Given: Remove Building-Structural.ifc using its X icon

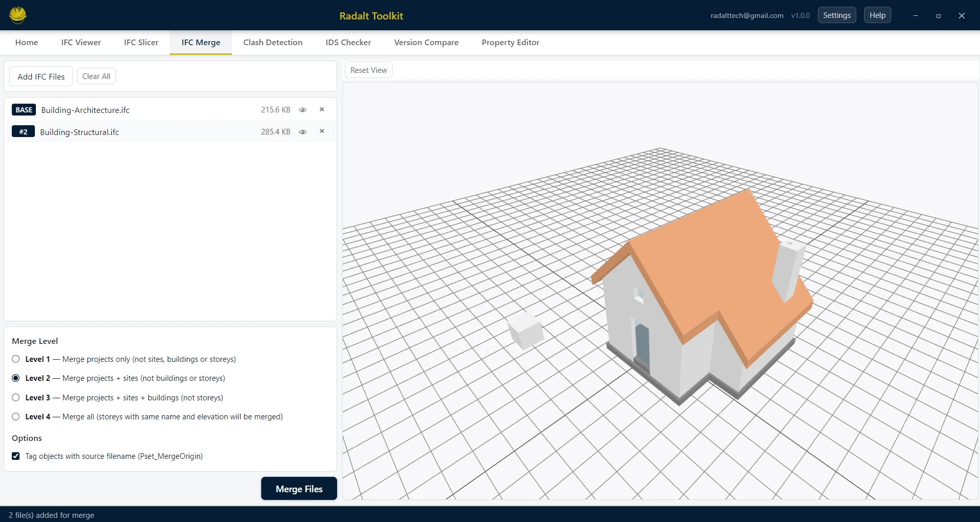Looking at the screenshot, I should 322,132.
